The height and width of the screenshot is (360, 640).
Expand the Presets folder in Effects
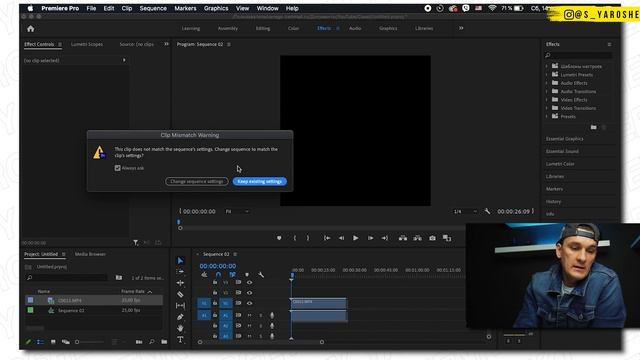[547, 116]
